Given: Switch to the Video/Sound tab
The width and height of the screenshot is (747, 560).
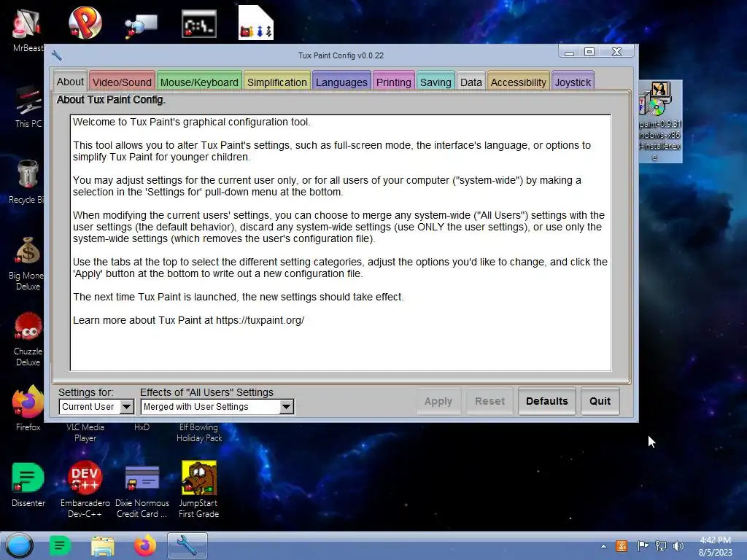Looking at the screenshot, I should pos(122,82).
